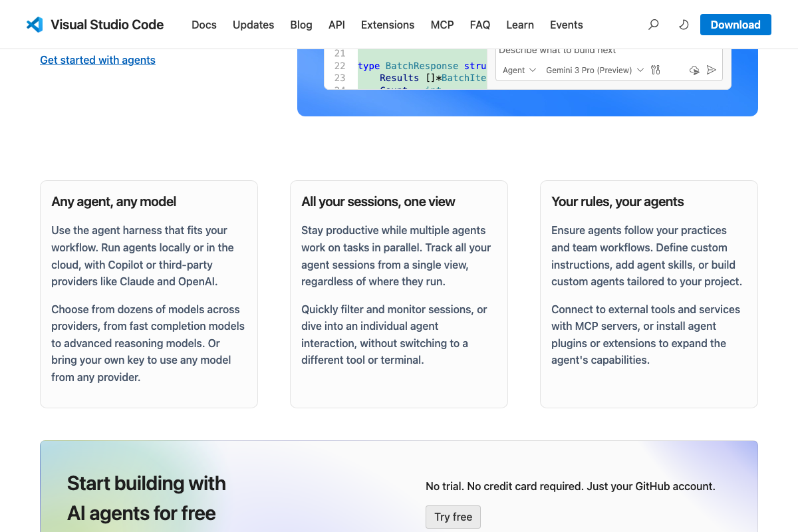Click the Try free button

coord(453,517)
